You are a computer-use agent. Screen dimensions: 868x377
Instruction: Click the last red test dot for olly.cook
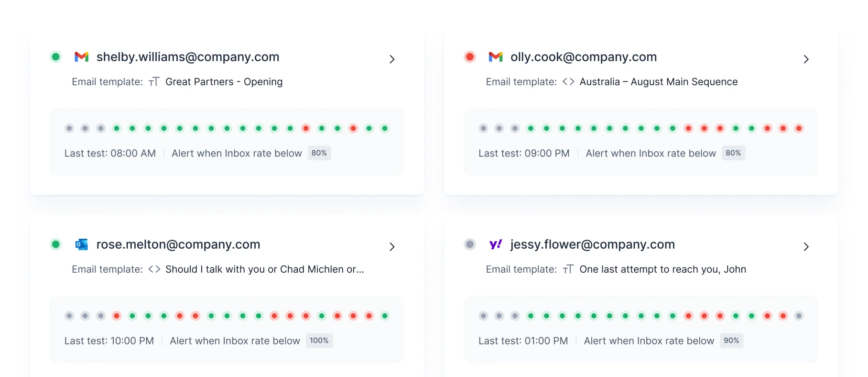pos(799,128)
